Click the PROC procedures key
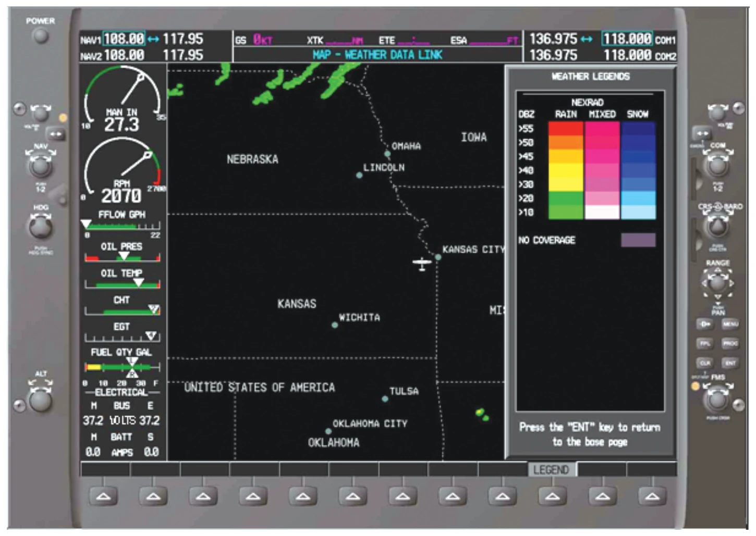Screen dimensions: 756x536 [x=730, y=343]
